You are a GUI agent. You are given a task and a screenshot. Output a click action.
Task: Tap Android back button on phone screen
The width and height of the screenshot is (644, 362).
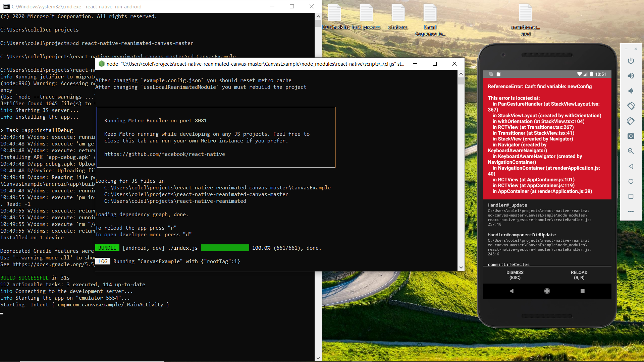click(512, 291)
